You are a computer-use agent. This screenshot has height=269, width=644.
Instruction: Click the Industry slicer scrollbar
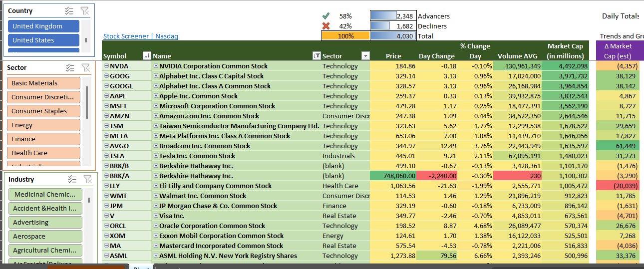[89, 200]
